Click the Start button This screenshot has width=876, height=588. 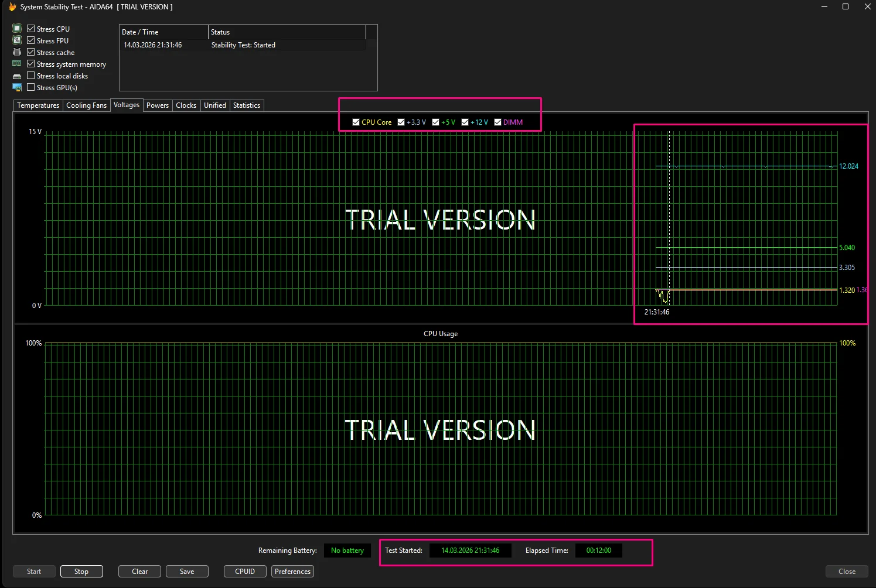pyautogui.click(x=34, y=572)
